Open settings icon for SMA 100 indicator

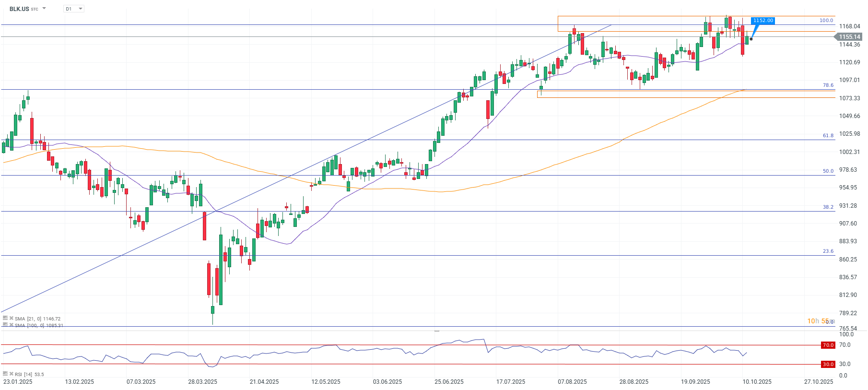[x=5, y=325]
